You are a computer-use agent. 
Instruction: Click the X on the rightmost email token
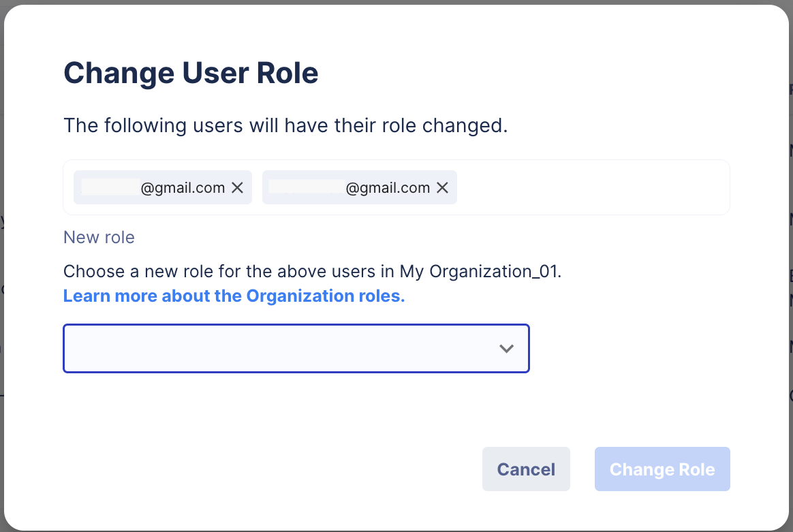(x=442, y=187)
